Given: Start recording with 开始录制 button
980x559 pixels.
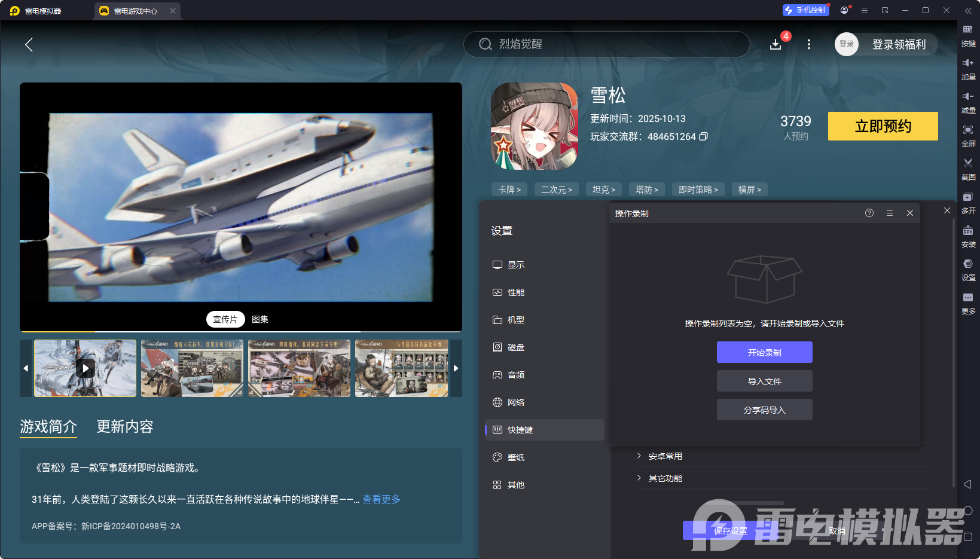Looking at the screenshot, I should point(764,352).
